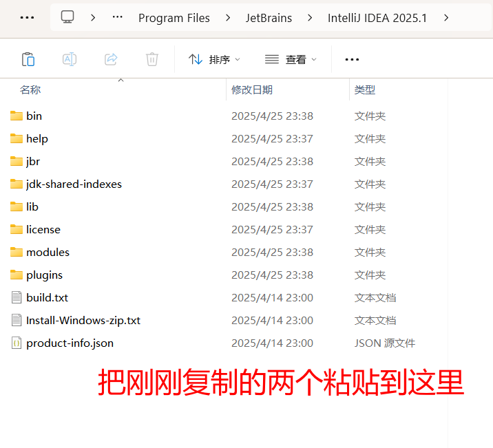The height and width of the screenshot is (448, 493).
Task: Select the product-info.json file icon
Action: click(x=17, y=343)
